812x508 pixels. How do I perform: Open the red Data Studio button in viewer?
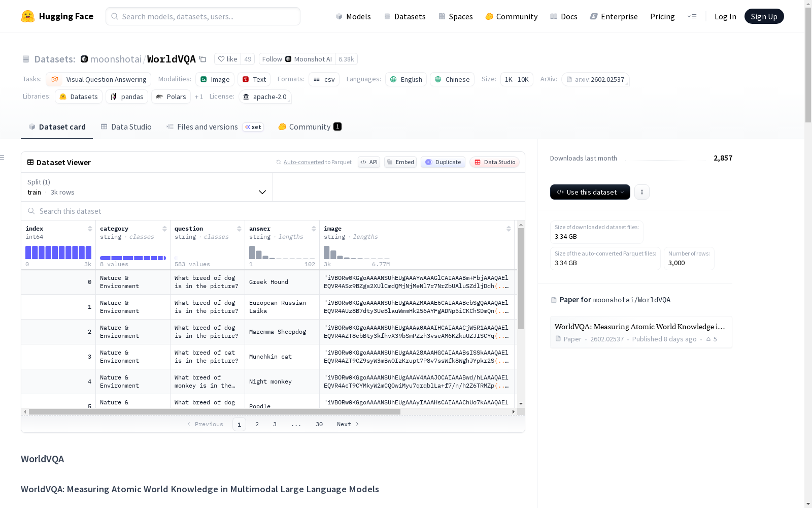[494, 162]
